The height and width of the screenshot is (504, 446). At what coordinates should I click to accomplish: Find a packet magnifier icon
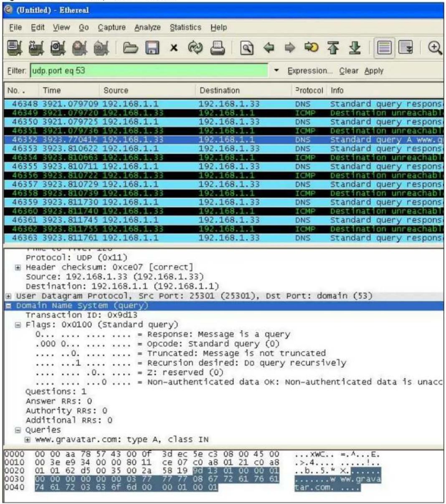click(x=247, y=49)
